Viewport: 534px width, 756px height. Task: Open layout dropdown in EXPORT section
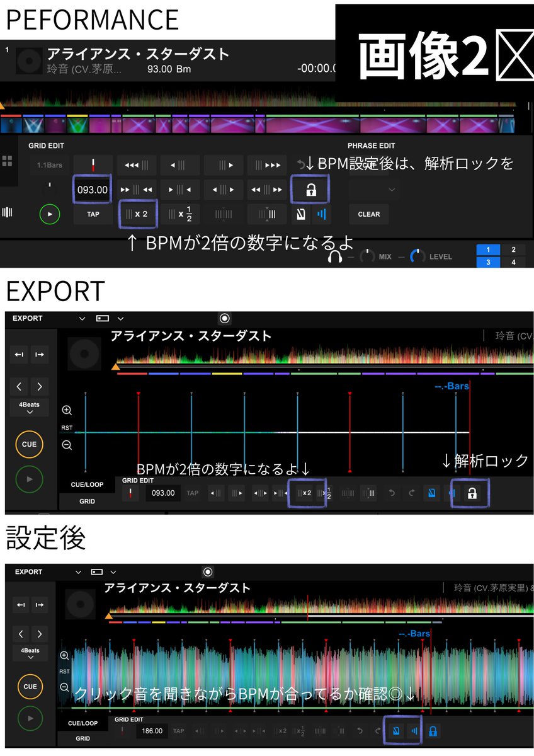(x=120, y=319)
